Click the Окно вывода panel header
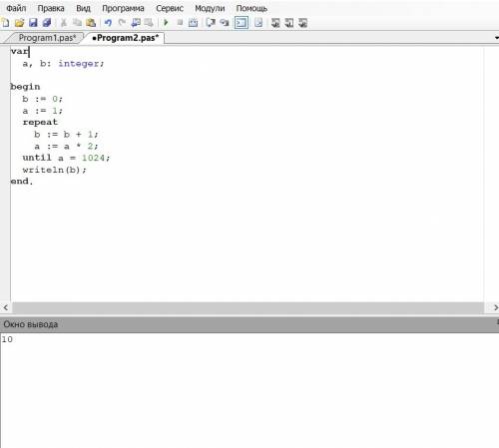 point(249,324)
